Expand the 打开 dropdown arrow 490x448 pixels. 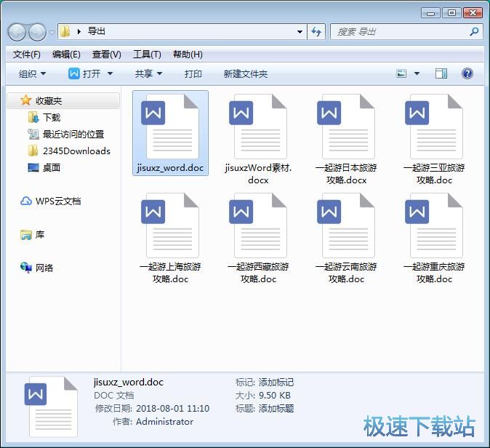coord(110,74)
